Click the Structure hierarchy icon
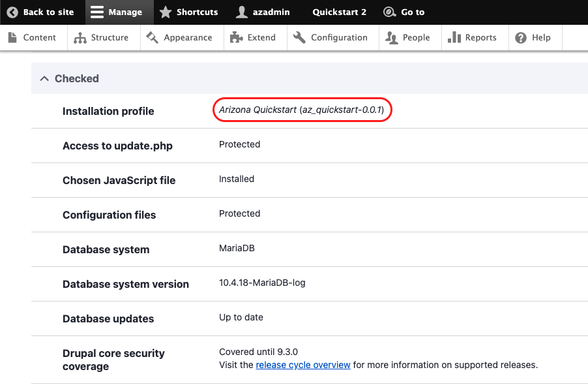588x387 pixels. point(80,38)
